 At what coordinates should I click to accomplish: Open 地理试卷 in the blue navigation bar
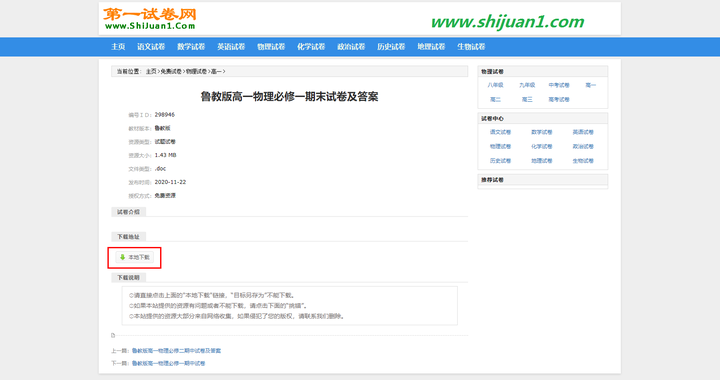pos(431,47)
